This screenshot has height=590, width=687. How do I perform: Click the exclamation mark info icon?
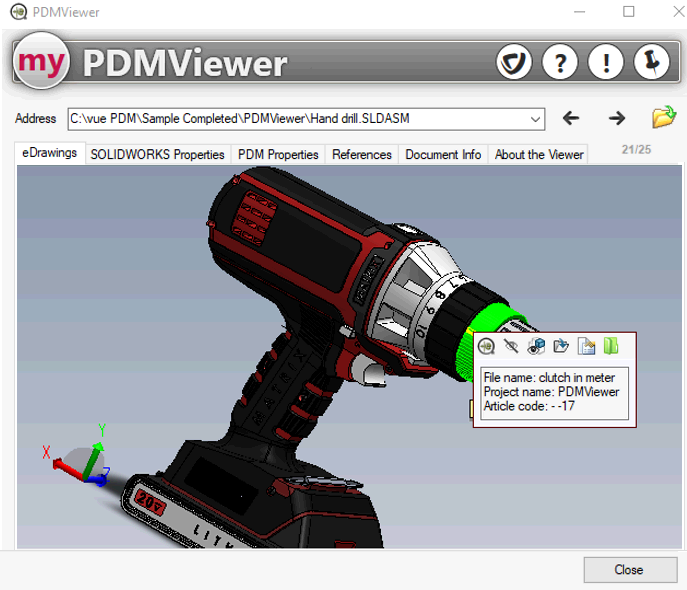[x=606, y=63]
